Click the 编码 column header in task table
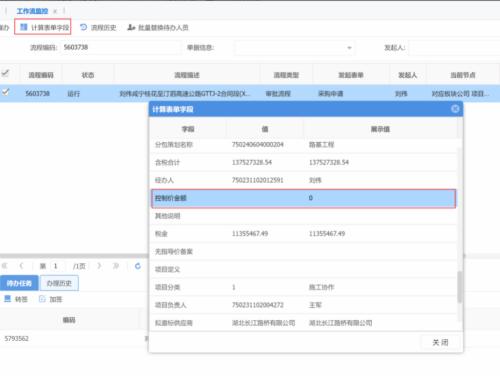Image resolution: width=500 pixels, height=376 pixels. [69, 320]
